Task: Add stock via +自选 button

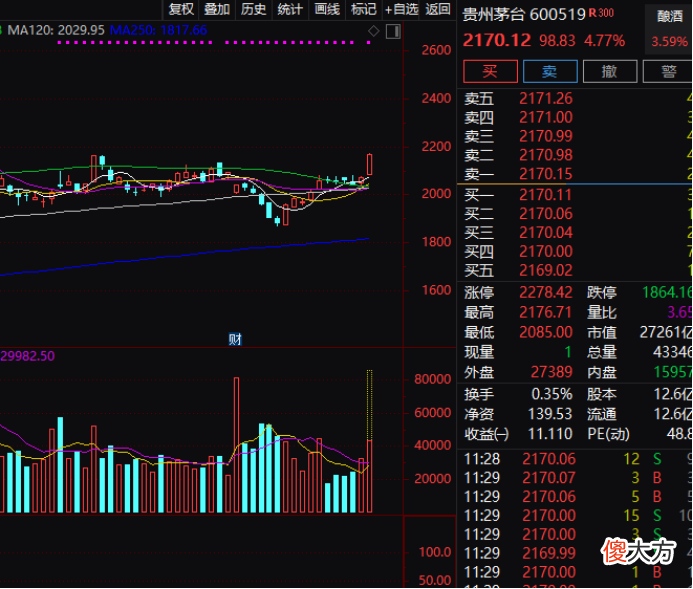Action: 401,9
